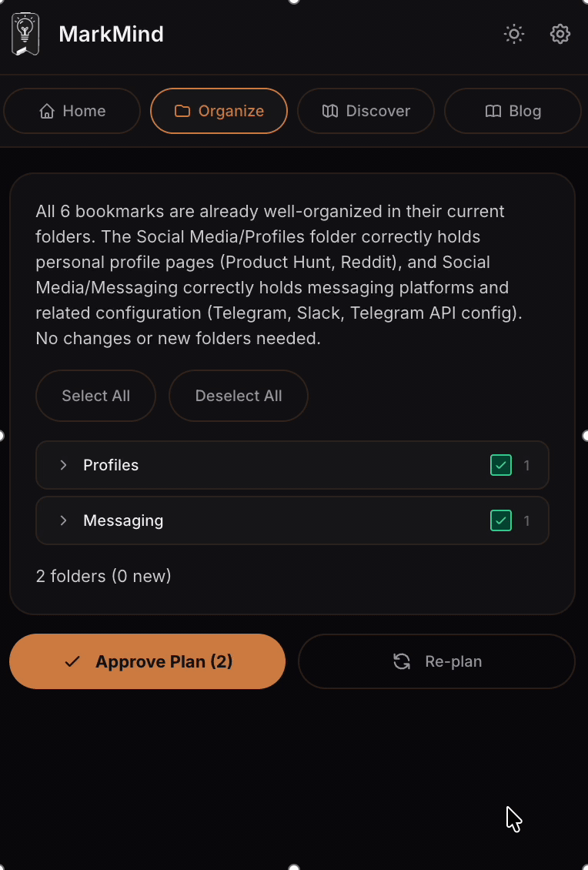The width and height of the screenshot is (588, 870).
Task: Expand the Messaging folder chevron
Action: pyautogui.click(x=64, y=520)
